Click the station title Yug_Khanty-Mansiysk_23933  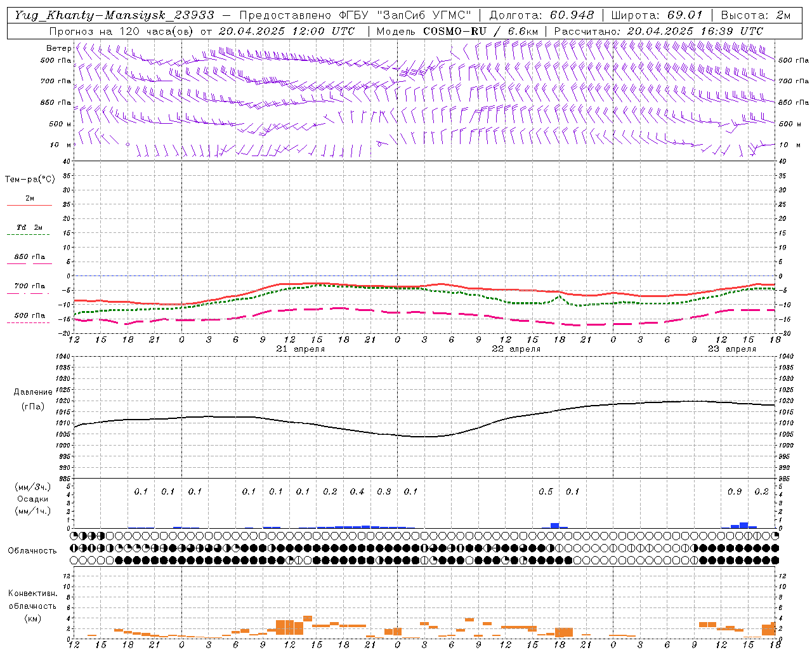click(115, 15)
